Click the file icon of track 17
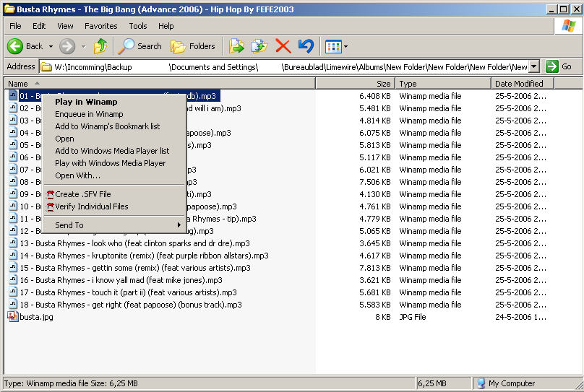This screenshot has width=584, height=392. [x=13, y=292]
